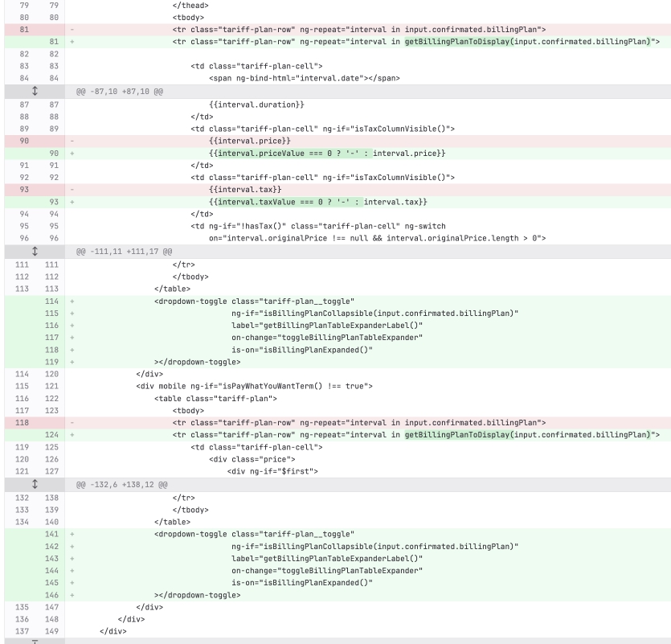Open old line number 81 link on deleted row
Screen dimensions: 671x644
pos(24,30)
